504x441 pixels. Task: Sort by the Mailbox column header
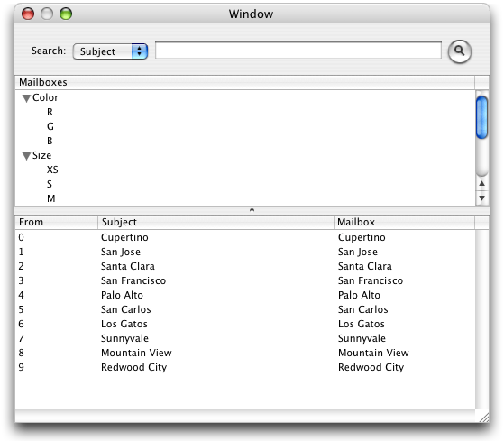pyautogui.click(x=405, y=222)
